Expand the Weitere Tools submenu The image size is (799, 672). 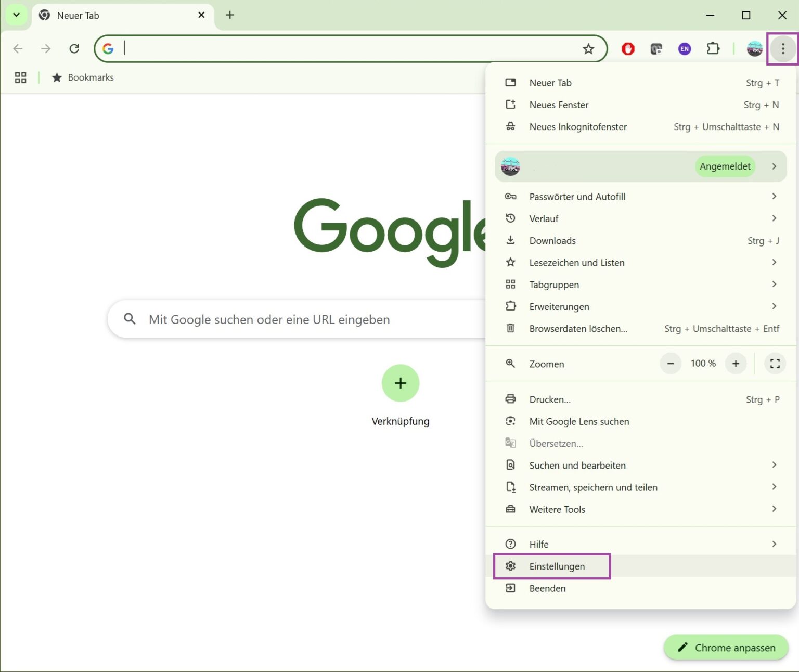coord(557,509)
